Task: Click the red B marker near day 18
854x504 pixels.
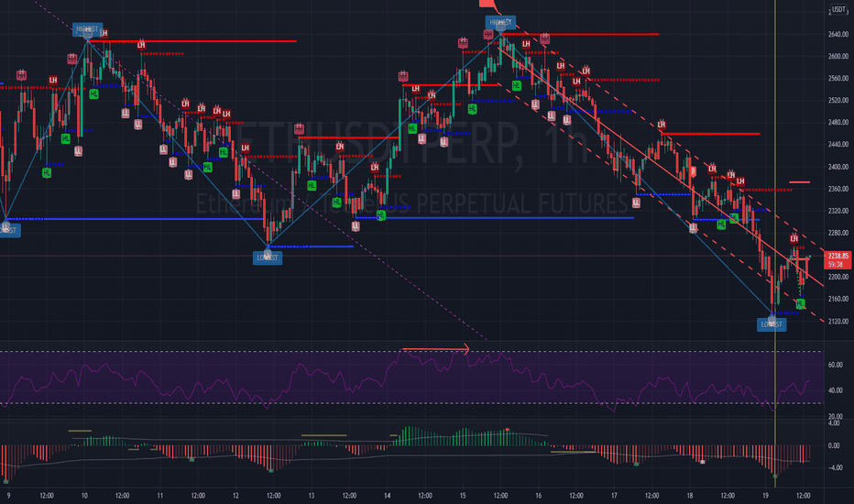Action: pyautogui.click(x=693, y=171)
